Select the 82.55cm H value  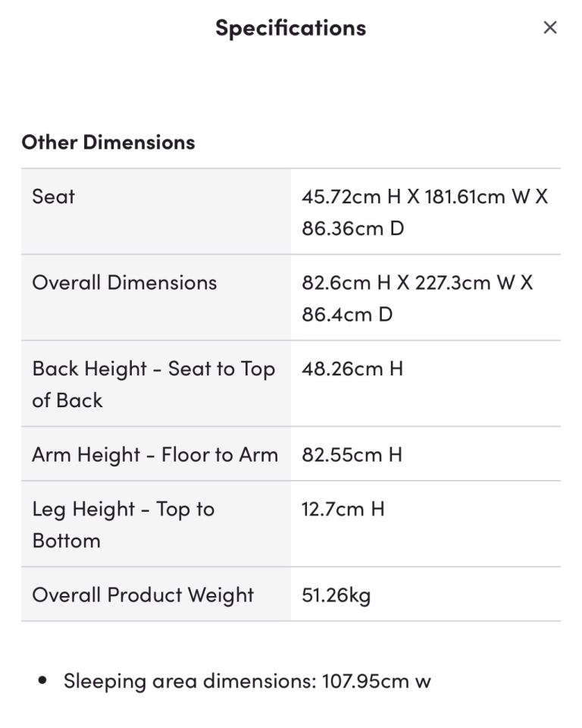352,454
